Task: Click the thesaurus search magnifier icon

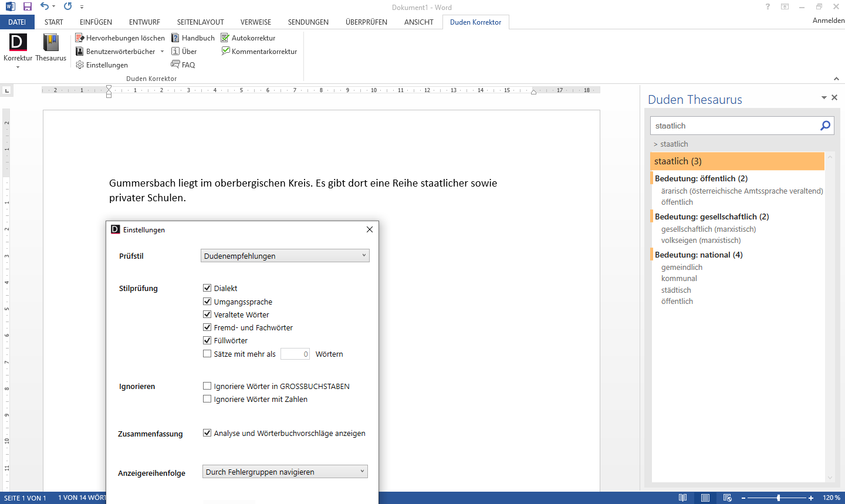Action: point(825,126)
